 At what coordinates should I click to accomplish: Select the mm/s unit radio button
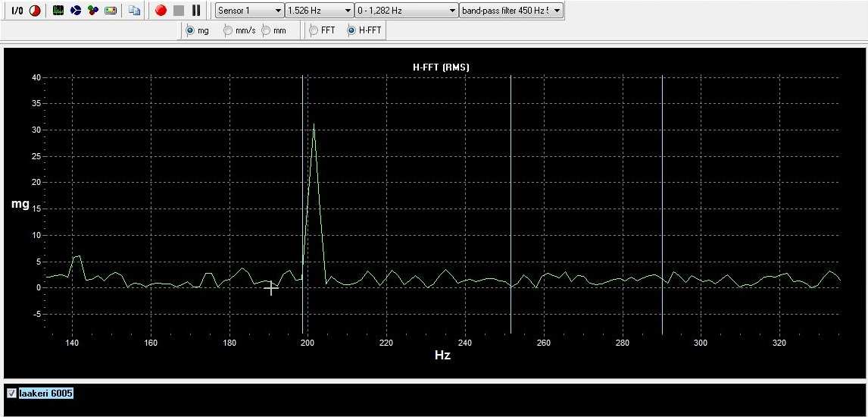pos(227,31)
